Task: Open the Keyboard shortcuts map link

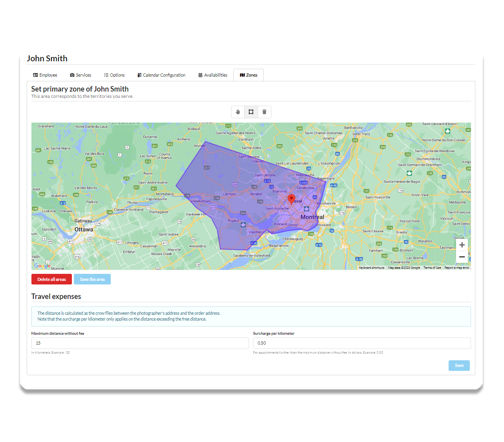Action: pyautogui.click(x=372, y=268)
